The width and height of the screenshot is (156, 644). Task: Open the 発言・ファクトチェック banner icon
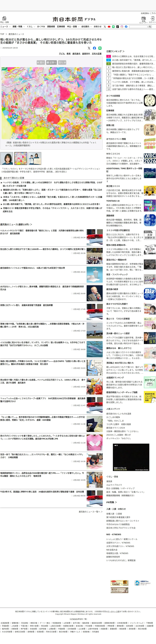click(150, 279)
